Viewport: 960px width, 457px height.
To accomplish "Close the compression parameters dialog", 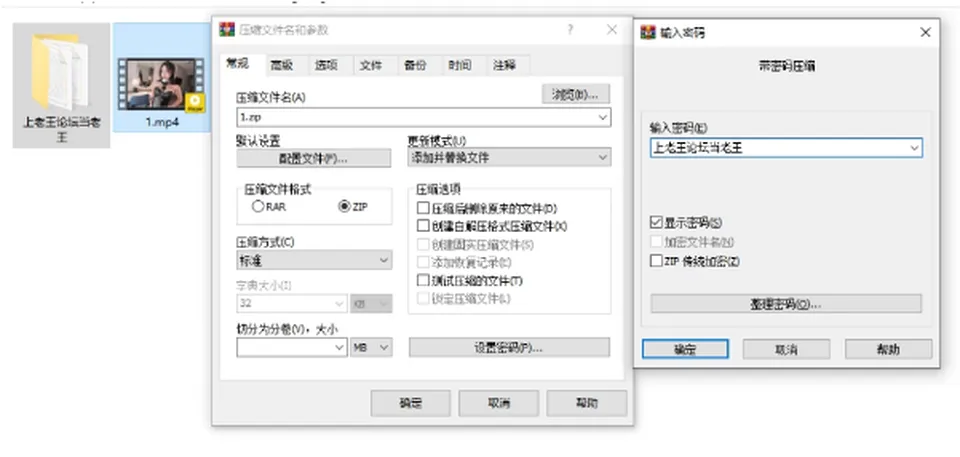I will click(612, 29).
